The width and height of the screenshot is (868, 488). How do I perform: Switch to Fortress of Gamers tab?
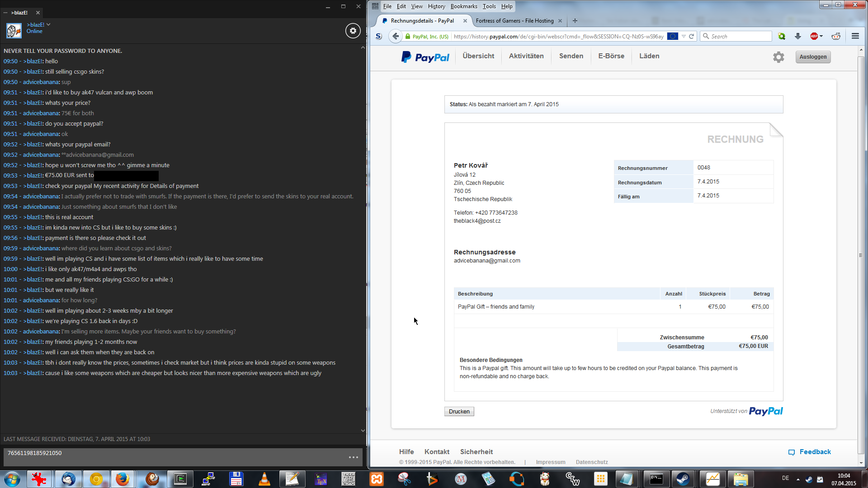pos(514,21)
